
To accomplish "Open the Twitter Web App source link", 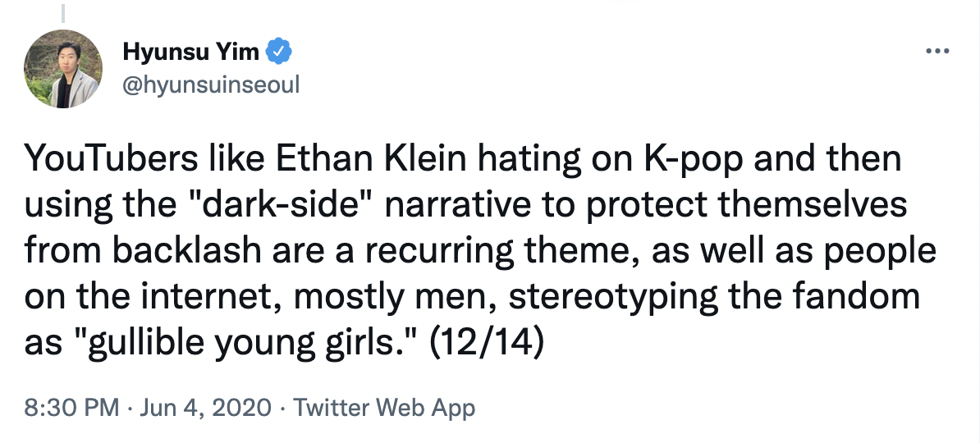I will click(384, 408).
